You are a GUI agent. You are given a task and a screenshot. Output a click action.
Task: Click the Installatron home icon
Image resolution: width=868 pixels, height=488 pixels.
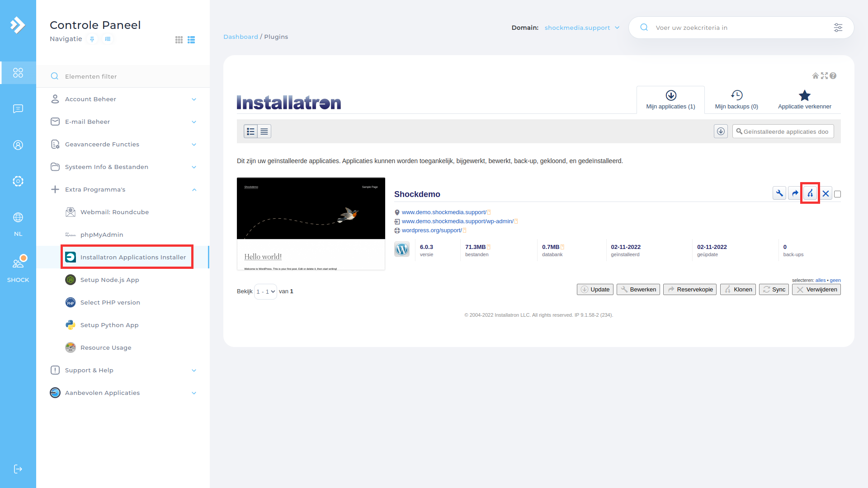(x=816, y=75)
